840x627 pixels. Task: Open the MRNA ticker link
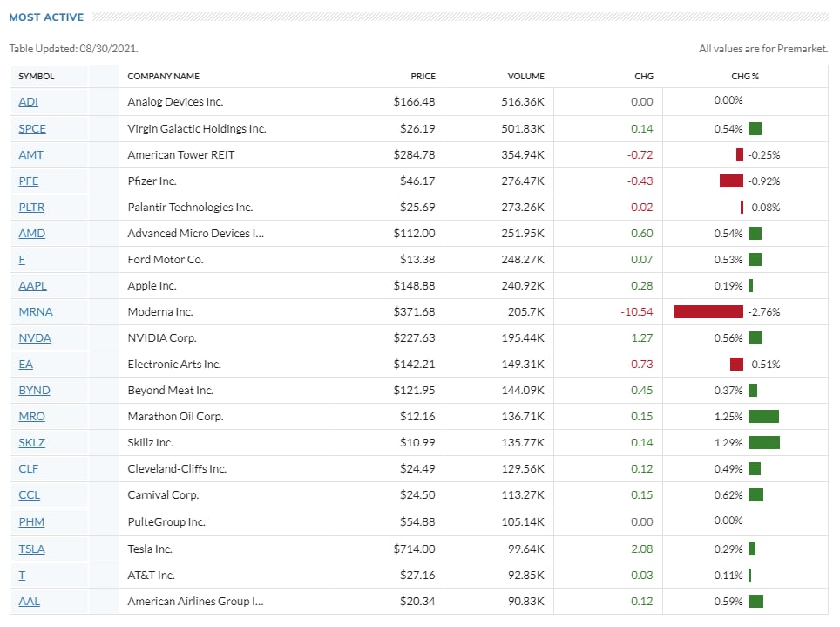pos(36,312)
